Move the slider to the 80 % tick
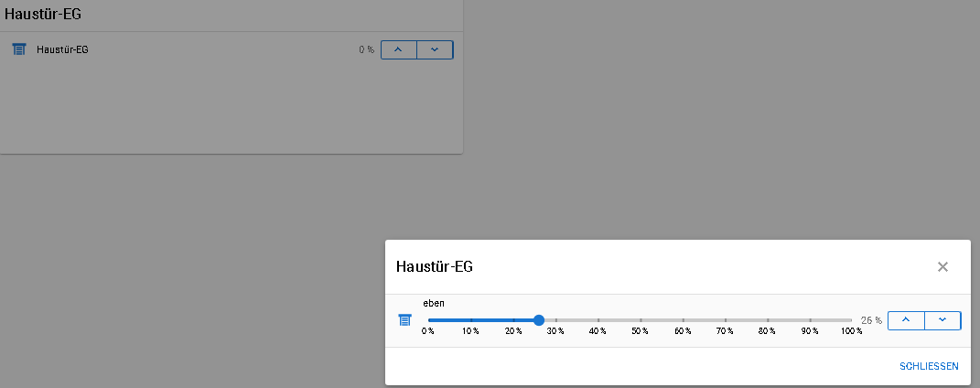 tap(768, 320)
